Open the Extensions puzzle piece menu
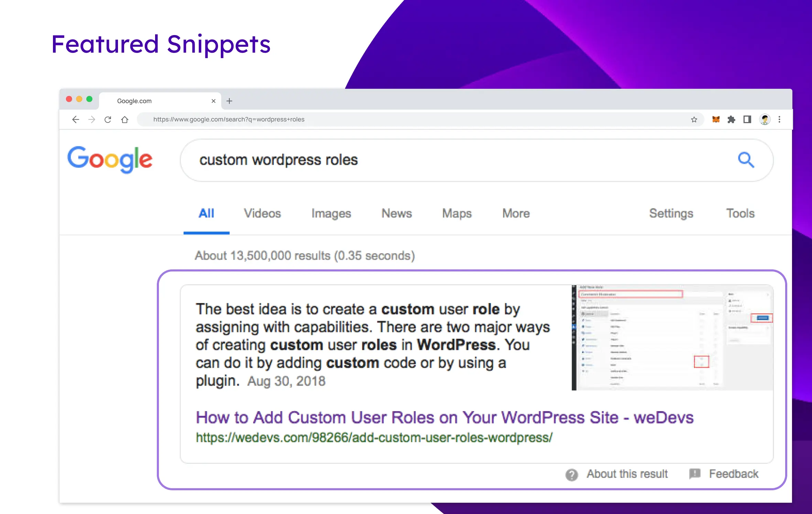 732,119
